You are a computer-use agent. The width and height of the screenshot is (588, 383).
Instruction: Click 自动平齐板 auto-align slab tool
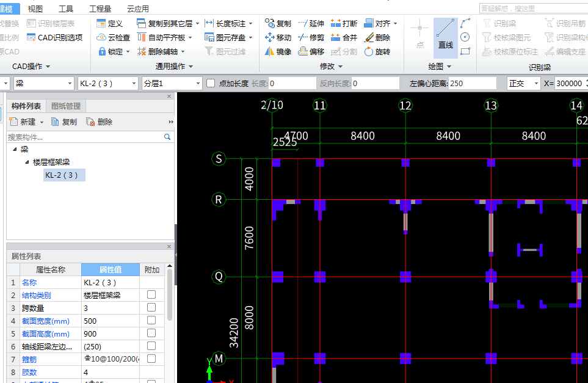(x=165, y=37)
